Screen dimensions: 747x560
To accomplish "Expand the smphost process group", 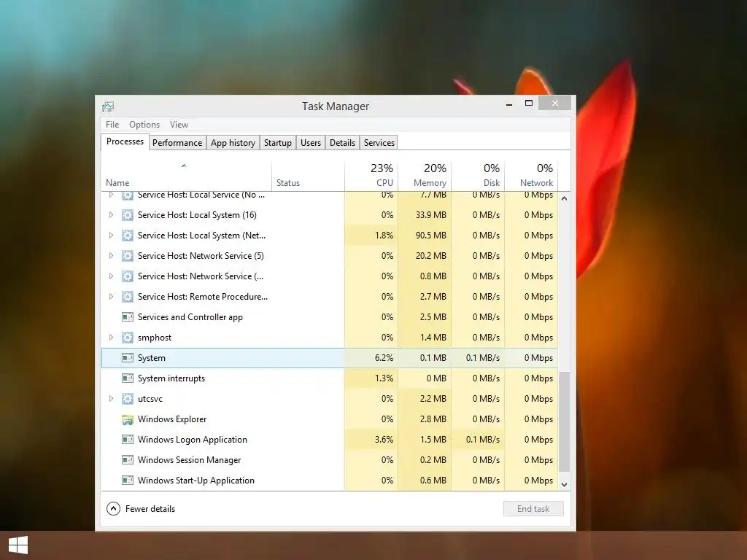I will point(111,338).
